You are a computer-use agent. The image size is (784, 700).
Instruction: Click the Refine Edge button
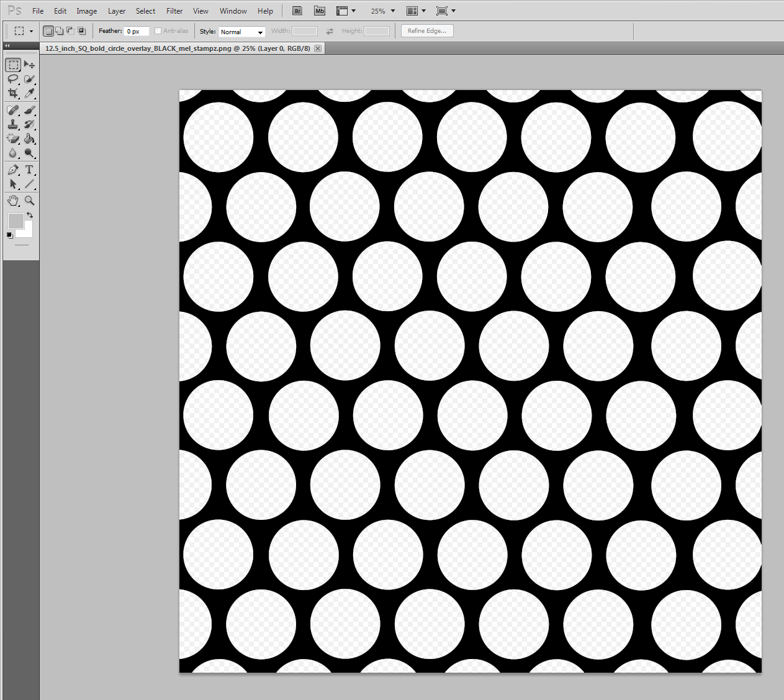pyautogui.click(x=426, y=30)
